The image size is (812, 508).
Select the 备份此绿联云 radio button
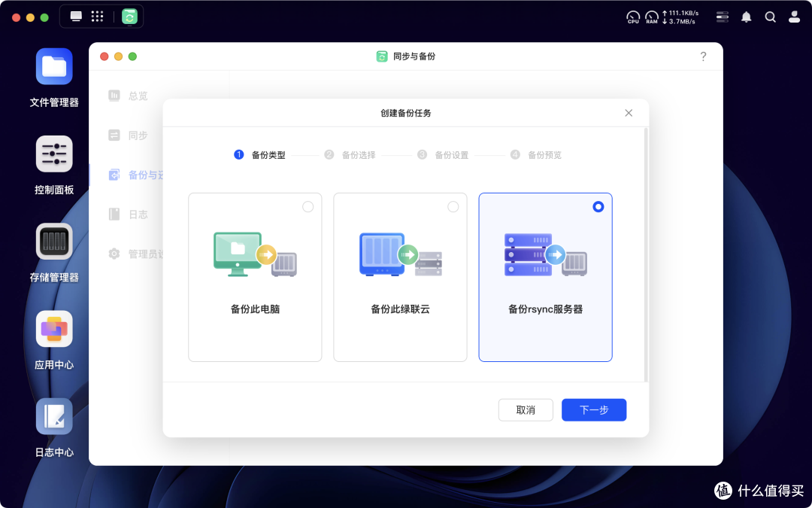[x=453, y=207]
